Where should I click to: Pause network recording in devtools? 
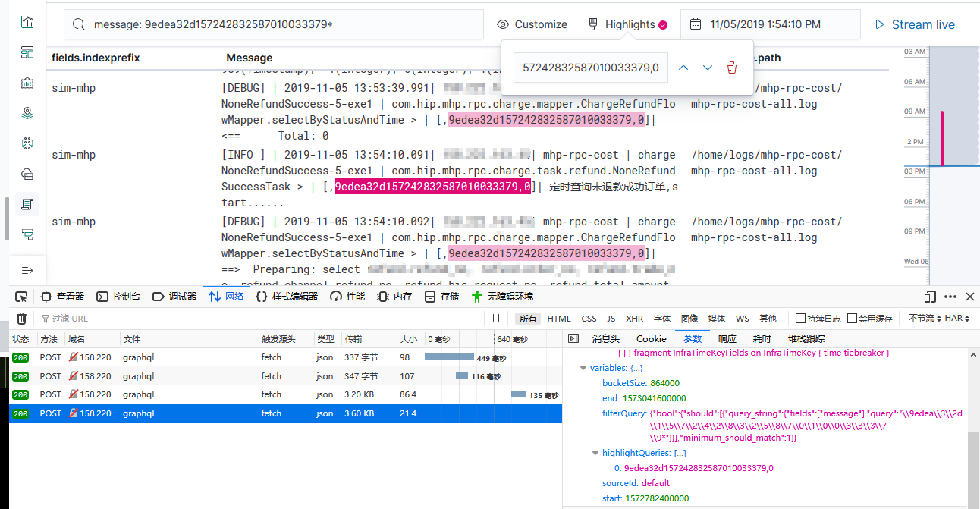coord(496,319)
